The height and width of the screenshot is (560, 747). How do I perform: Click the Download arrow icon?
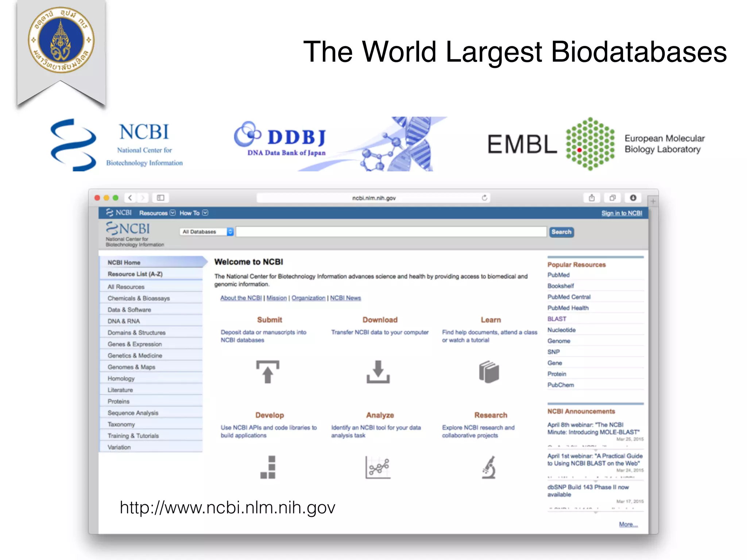tap(378, 372)
